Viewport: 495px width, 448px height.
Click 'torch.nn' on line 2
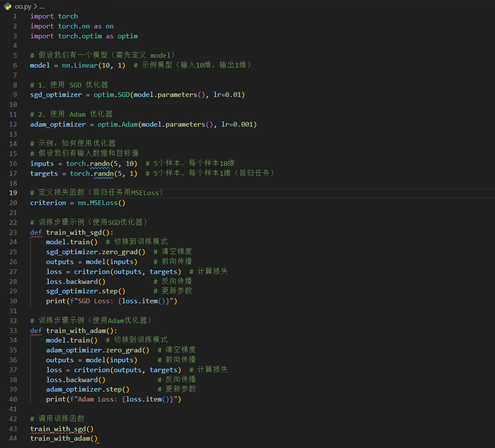pos(74,26)
